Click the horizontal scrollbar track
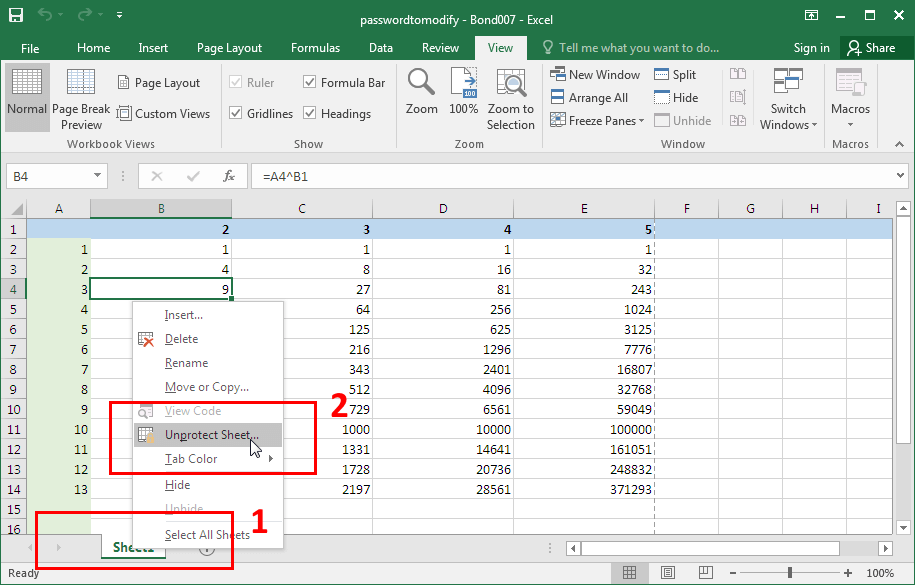This screenshot has height=585, width=915. (x=710, y=548)
